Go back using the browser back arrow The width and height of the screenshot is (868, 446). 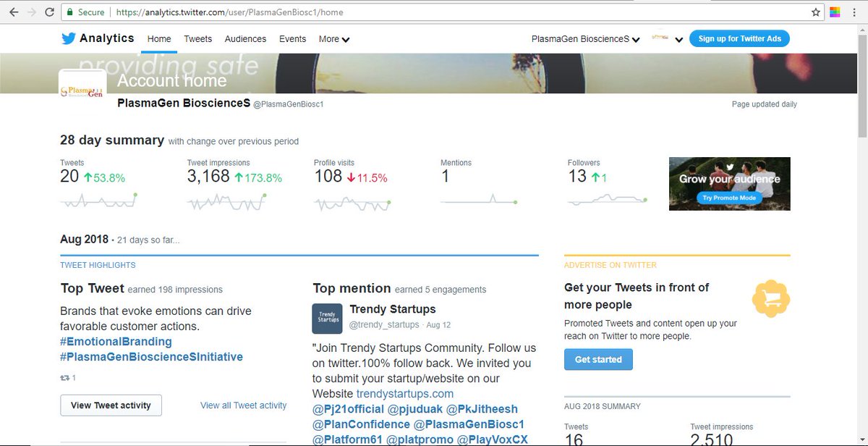pos(13,12)
